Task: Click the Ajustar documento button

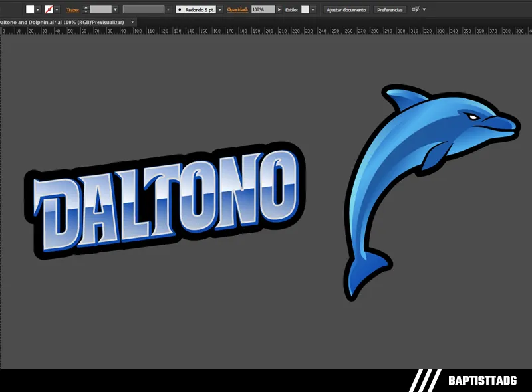Action: click(346, 10)
